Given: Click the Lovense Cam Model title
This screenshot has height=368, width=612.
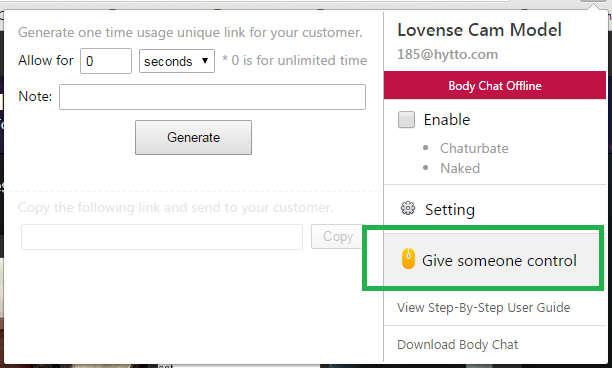Looking at the screenshot, I should coord(480,30).
